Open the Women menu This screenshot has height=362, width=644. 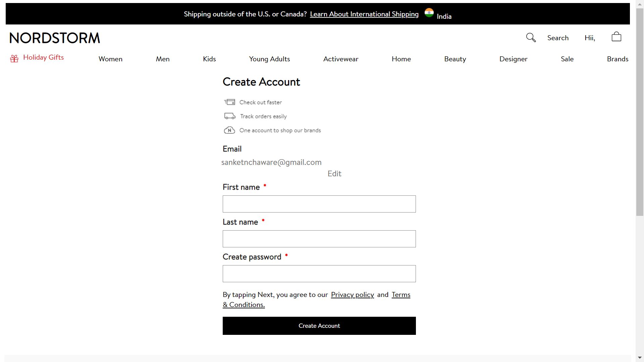(110, 59)
